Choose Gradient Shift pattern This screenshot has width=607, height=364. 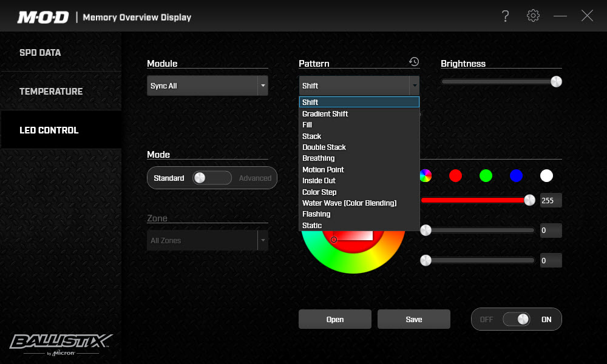pos(359,113)
